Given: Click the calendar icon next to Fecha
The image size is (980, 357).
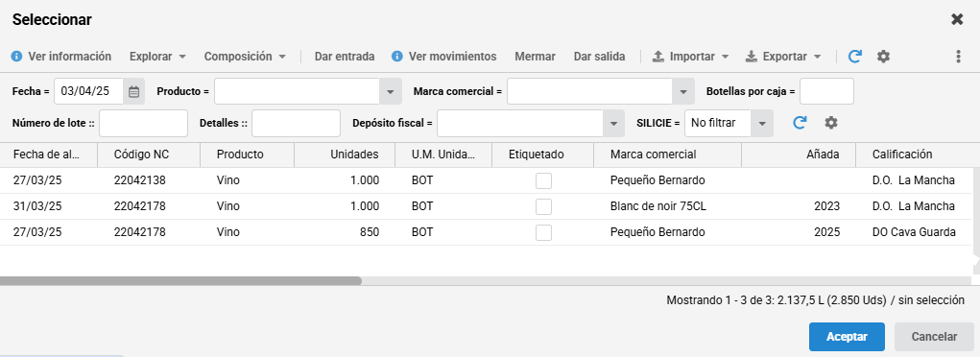Looking at the screenshot, I should pyautogui.click(x=133, y=91).
